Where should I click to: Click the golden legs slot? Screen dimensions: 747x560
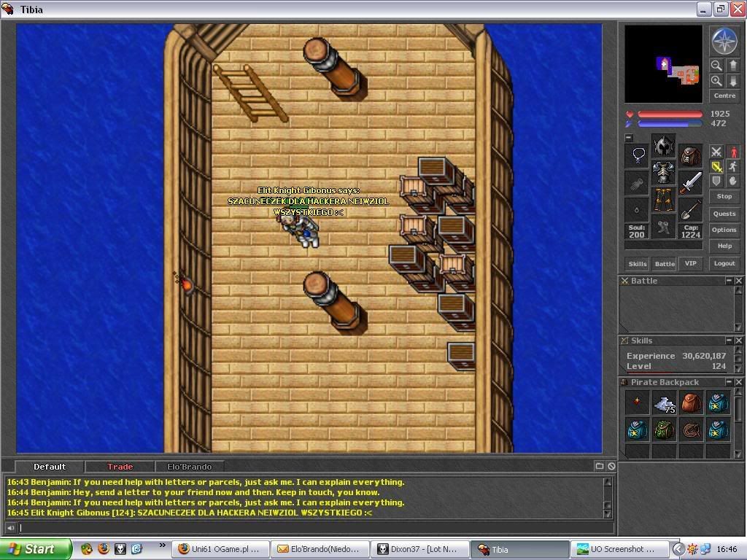pyautogui.click(x=664, y=199)
